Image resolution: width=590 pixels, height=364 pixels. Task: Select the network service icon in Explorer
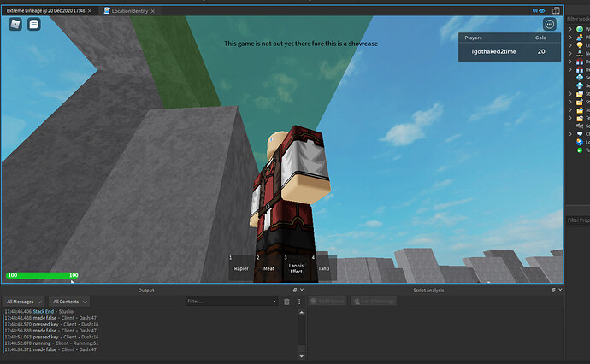[x=580, y=53]
